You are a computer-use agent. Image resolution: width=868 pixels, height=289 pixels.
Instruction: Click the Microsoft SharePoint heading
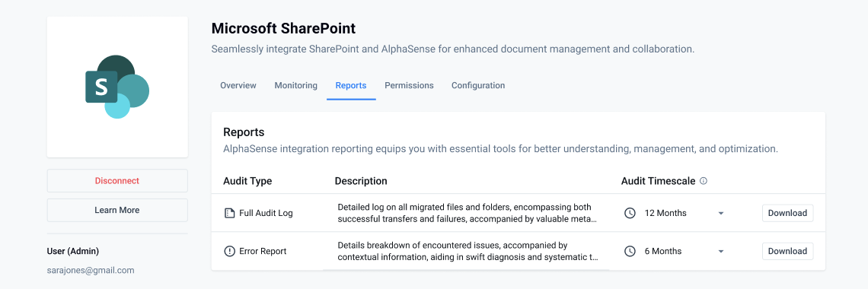point(283,28)
